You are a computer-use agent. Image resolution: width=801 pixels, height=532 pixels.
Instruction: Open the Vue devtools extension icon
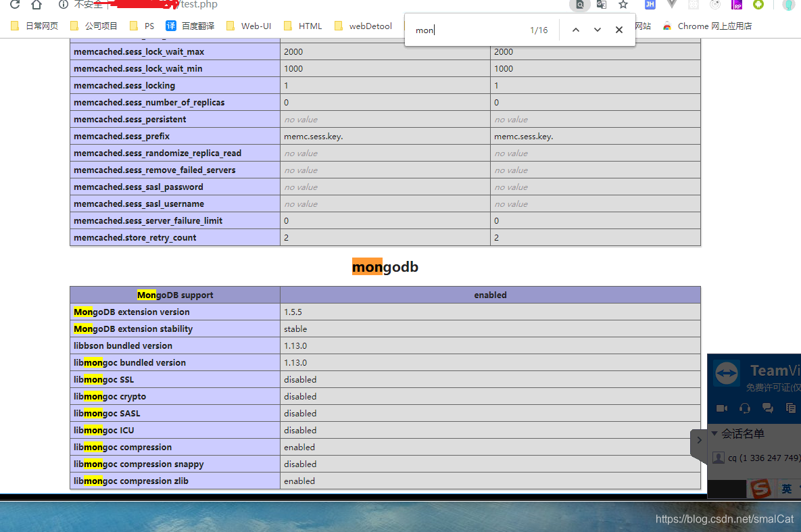672,5
